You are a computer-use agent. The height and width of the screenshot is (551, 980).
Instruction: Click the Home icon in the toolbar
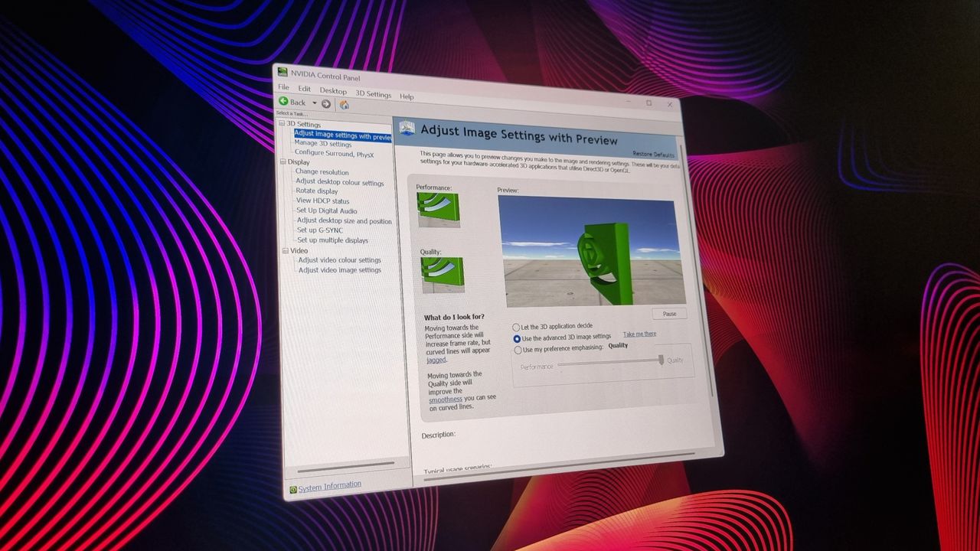[344, 104]
